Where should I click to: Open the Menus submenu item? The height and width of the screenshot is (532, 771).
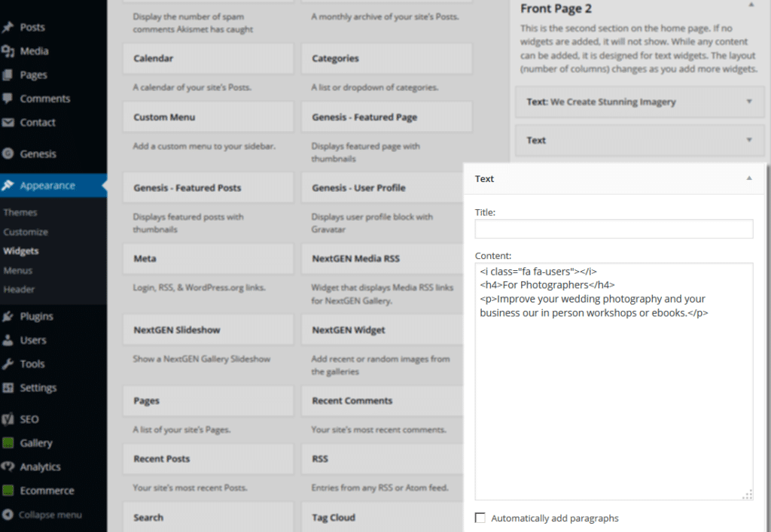[x=18, y=270]
